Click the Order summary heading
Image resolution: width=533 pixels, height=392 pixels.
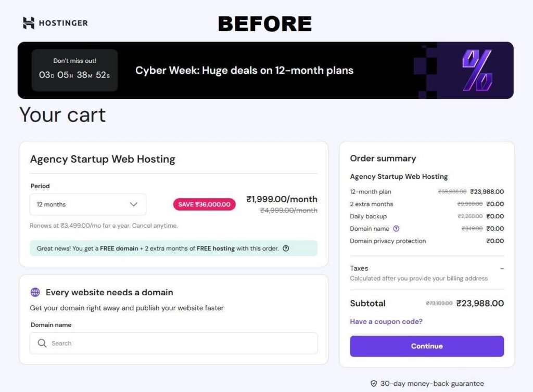(383, 158)
